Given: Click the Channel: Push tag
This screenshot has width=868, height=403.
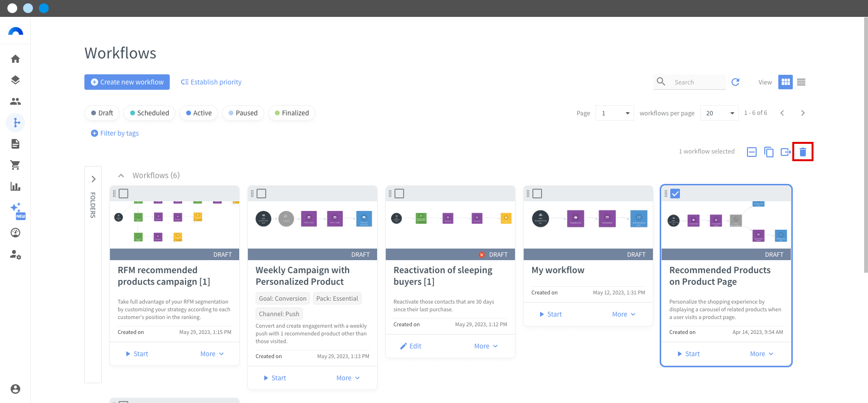Looking at the screenshot, I should pos(279,314).
